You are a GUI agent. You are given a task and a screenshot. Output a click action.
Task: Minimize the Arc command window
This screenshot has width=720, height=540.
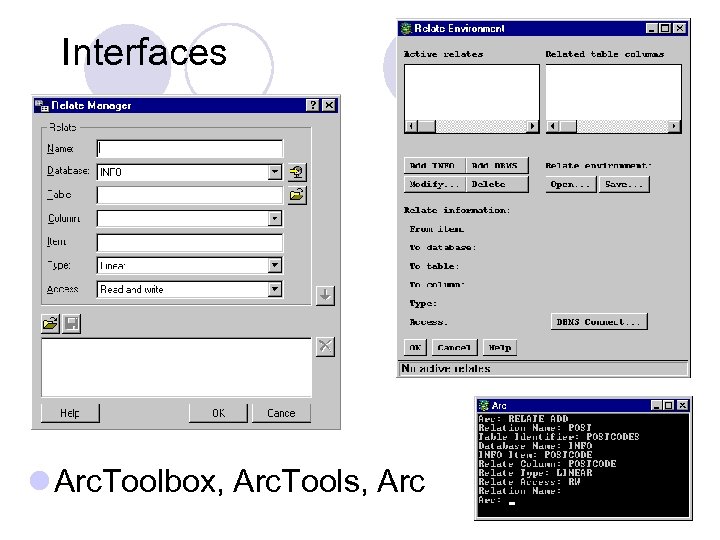(657, 405)
